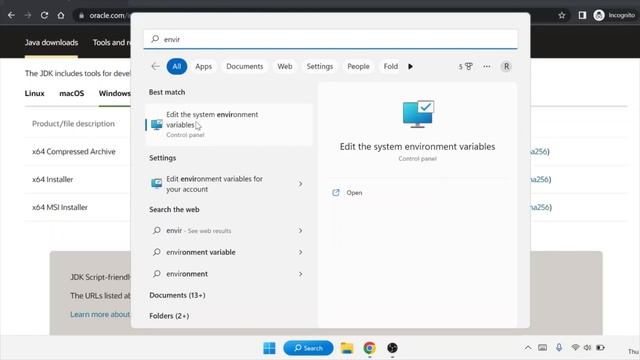Click the large control panel monitor icon
The height and width of the screenshot is (360, 640).
point(418,114)
